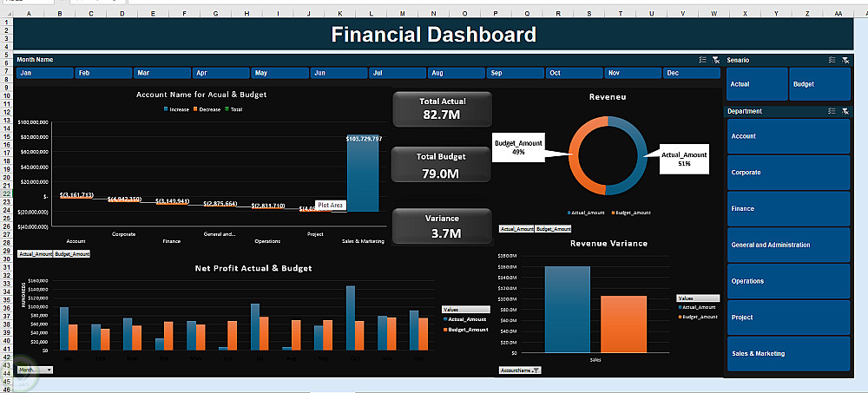This screenshot has width=868, height=393.
Task: Select the Jan month slicer button
Action: (44, 73)
